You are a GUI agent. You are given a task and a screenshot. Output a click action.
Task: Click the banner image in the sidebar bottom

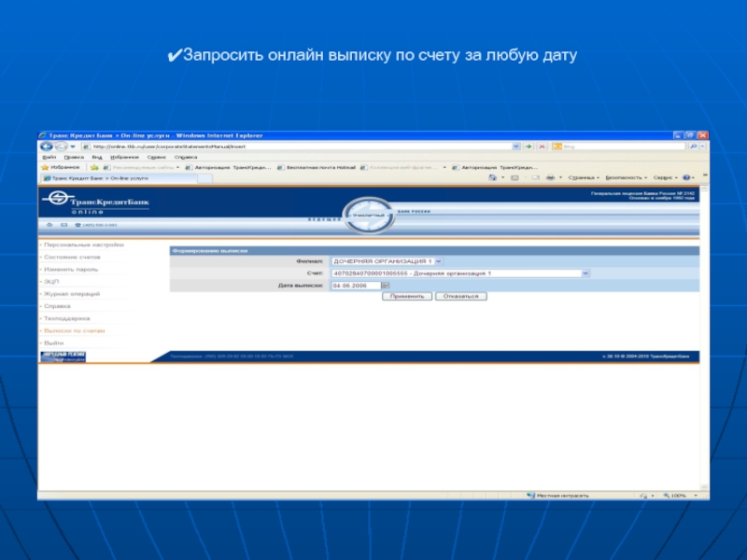point(63,357)
